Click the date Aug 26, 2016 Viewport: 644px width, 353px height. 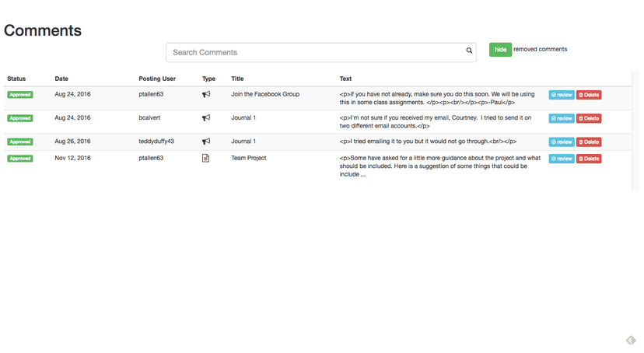pos(72,142)
